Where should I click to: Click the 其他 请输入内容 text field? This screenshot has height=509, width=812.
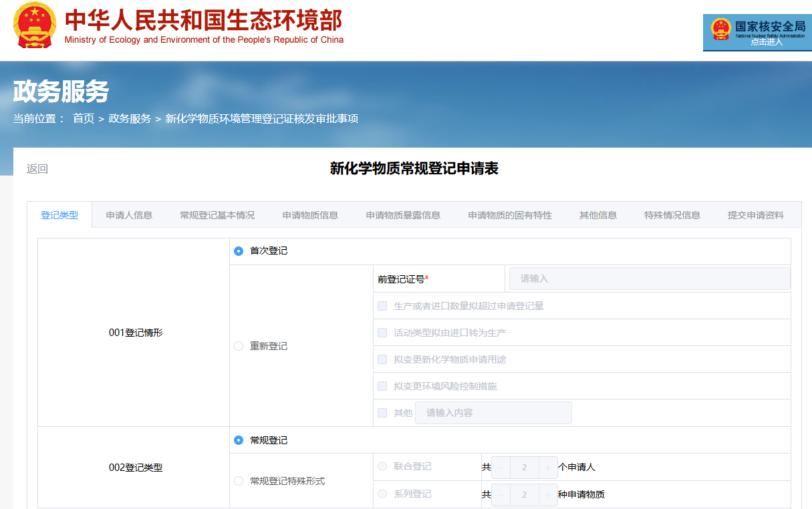click(x=493, y=413)
